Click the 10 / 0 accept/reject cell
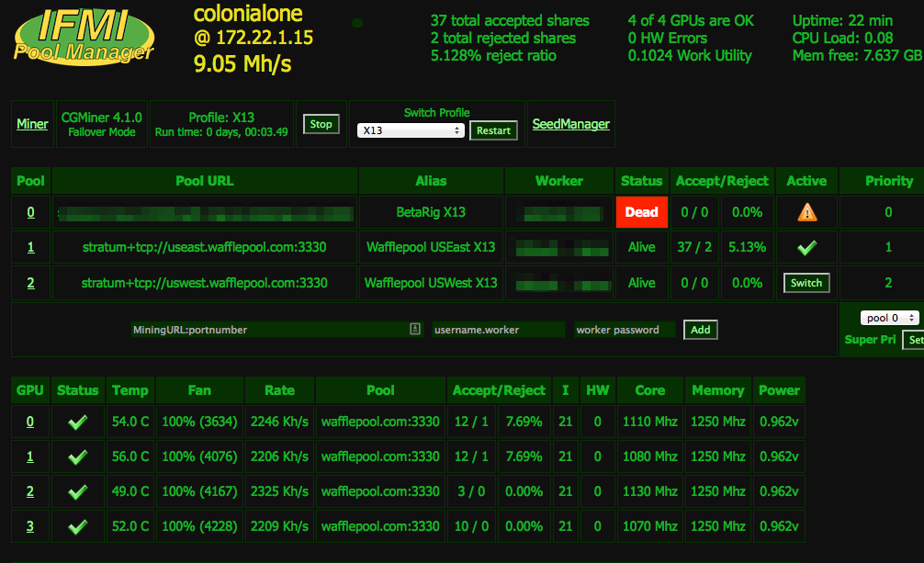This screenshot has height=563, width=924. pyautogui.click(x=471, y=526)
